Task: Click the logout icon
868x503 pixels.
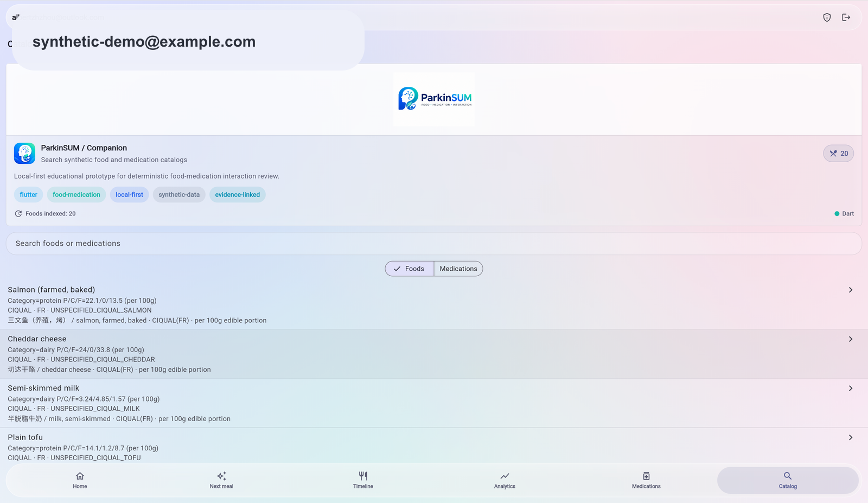Action: 846,17
